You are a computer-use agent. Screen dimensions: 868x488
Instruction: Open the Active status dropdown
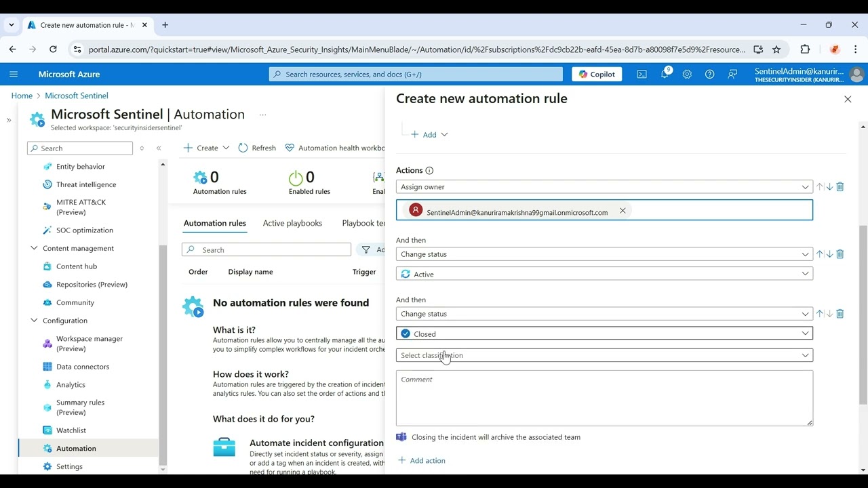point(604,274)
